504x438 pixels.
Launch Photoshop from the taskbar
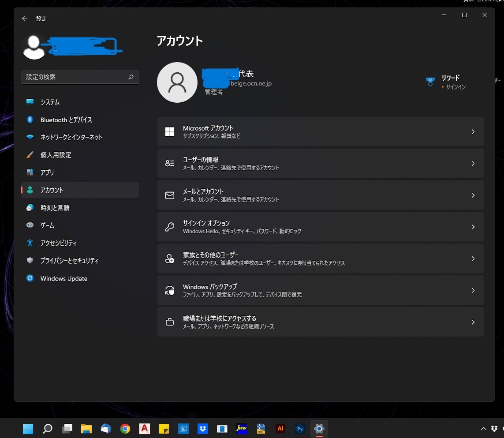coord(299,428)
